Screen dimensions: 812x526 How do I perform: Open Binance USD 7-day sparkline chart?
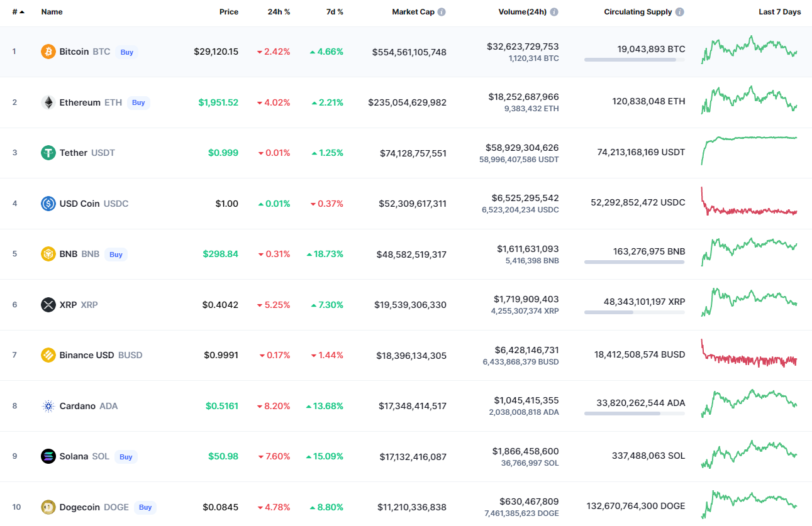pyautogui.click(x=748, y=354)
